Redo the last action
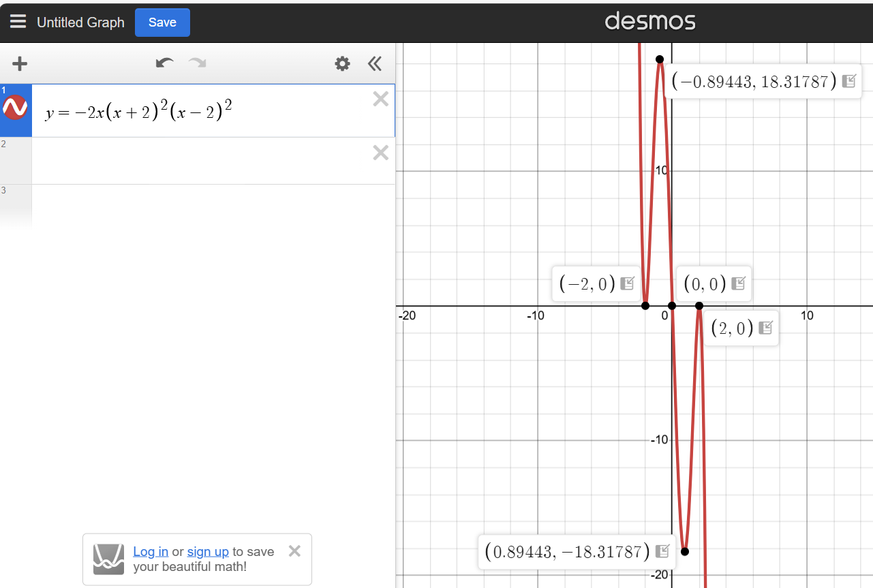The width and height of the screenshot is (873, 588). [x=198, y=63]
